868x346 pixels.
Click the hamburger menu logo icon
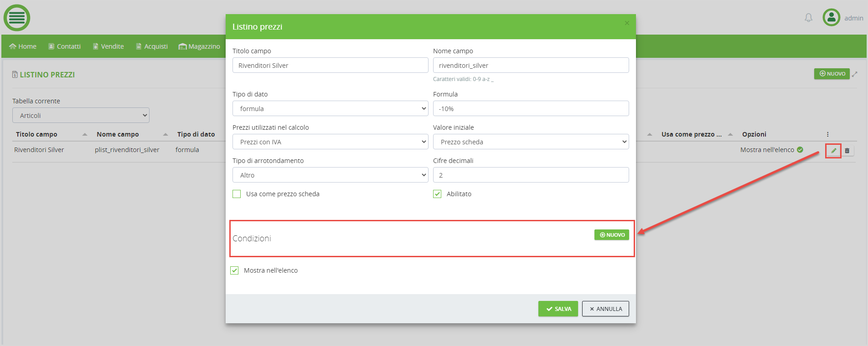click(17, 18)
